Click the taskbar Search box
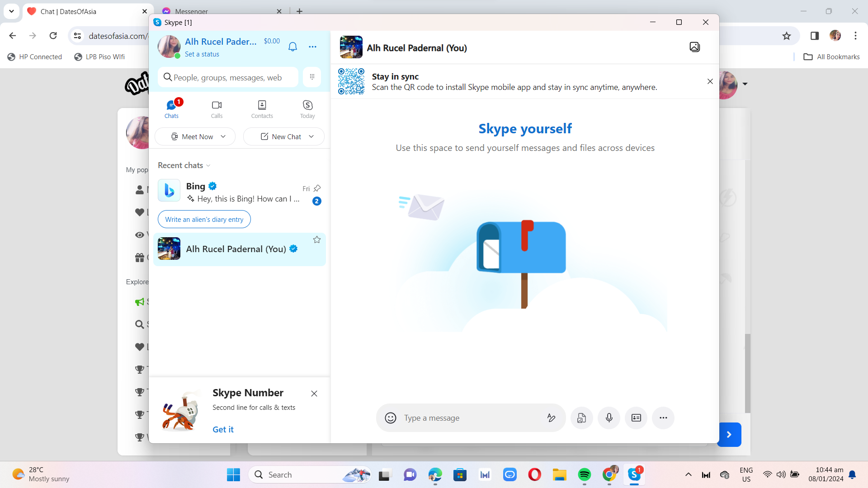This screenshot has height=488, width=868. tap(310, 475)
